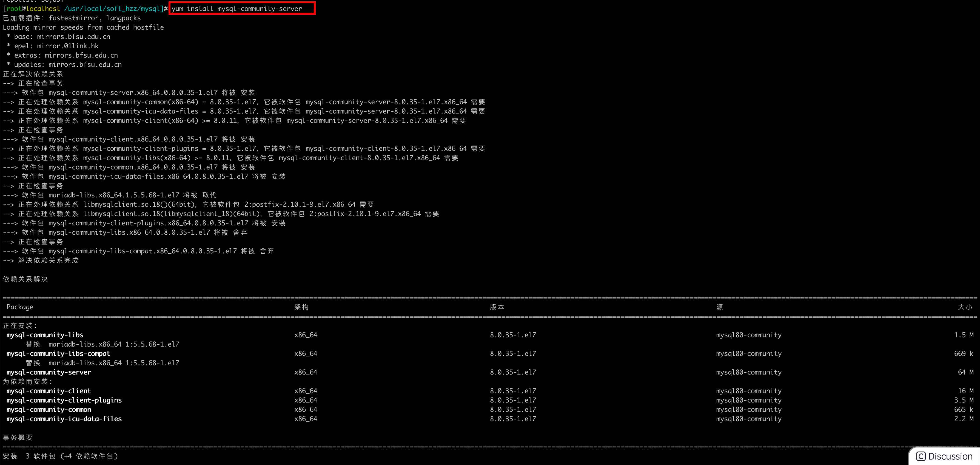Click mysql-community-server row in the package table
The height and width of the screenshot is (465, 980).
[x=49, y=372]
